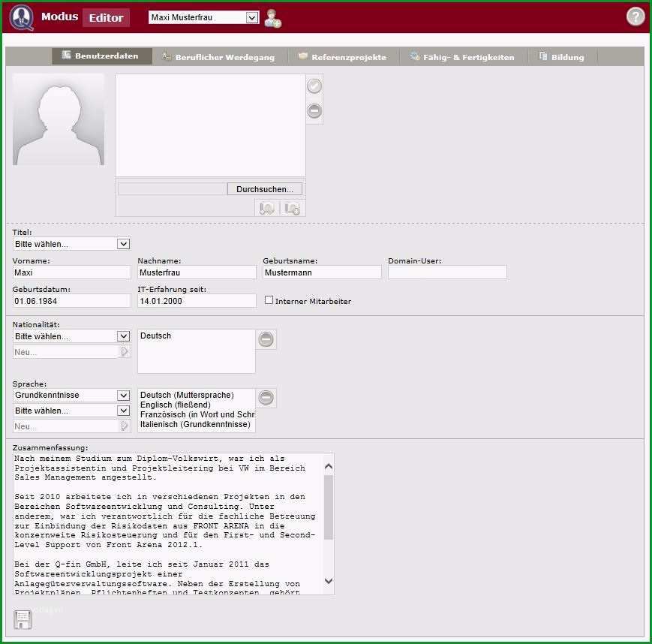The image size is (652, 644).
Task: Switch to the Beruflicher Werdegang tab
Action: (219, 57)
